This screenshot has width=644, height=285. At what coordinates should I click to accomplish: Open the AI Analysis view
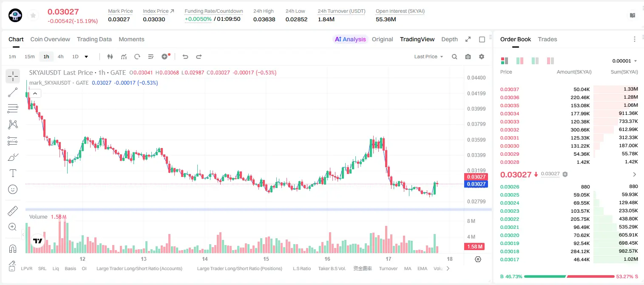click(x=350, y=39)
